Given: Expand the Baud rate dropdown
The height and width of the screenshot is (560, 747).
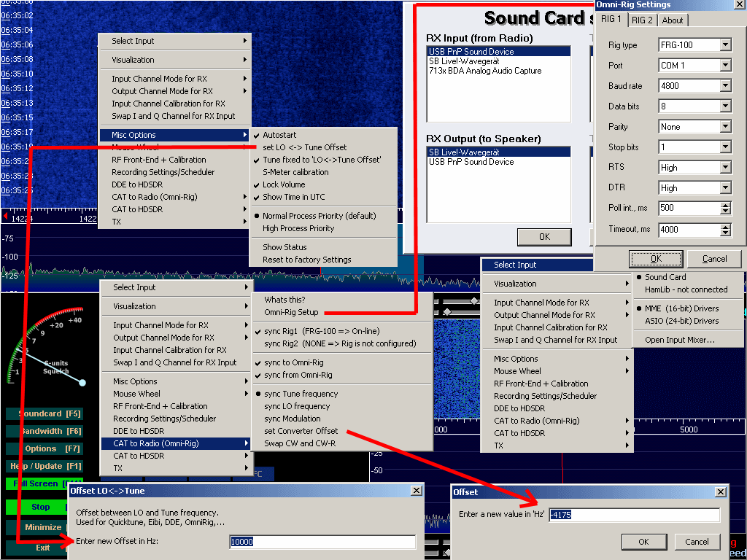Looking at the screenshot, I should tap(725, 86).
